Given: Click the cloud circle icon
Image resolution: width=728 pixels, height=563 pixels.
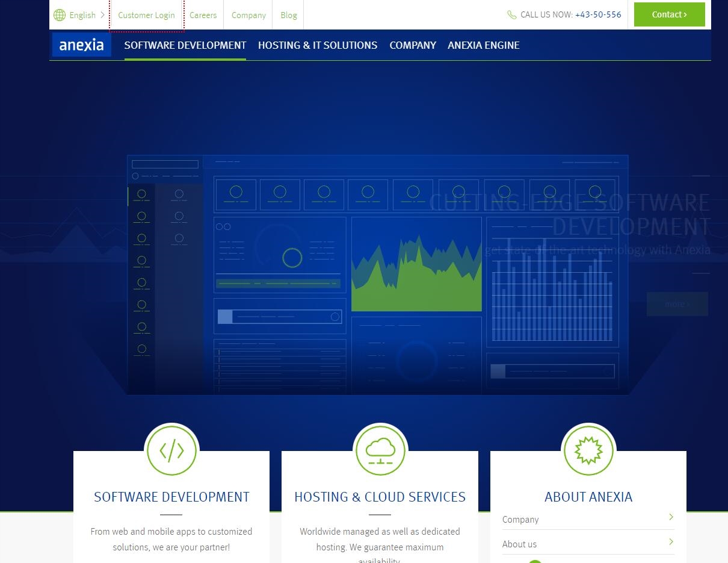Looking at the screenshot, I should 380,450.
